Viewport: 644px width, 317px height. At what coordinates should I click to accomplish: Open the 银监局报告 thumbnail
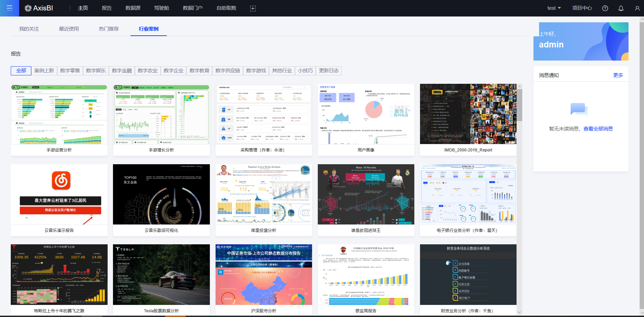(366, 275)
